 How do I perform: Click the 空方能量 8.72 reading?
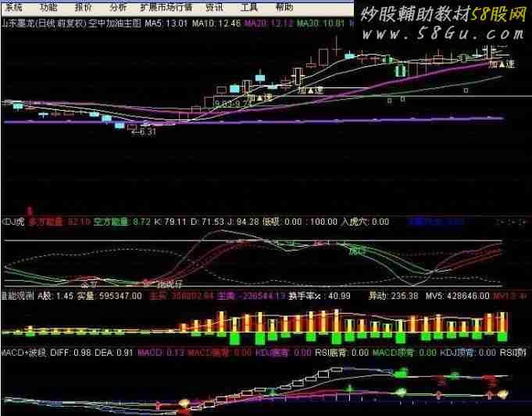click(x=122, y=222)
